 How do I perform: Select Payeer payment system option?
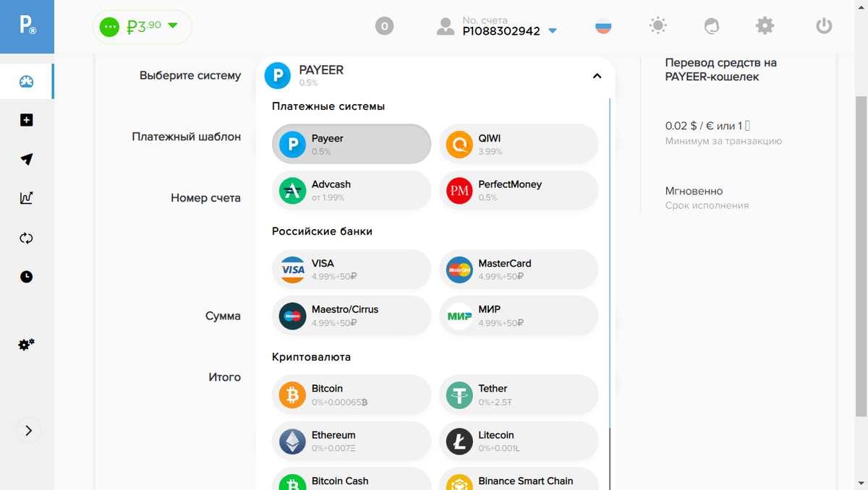point(352,145)
